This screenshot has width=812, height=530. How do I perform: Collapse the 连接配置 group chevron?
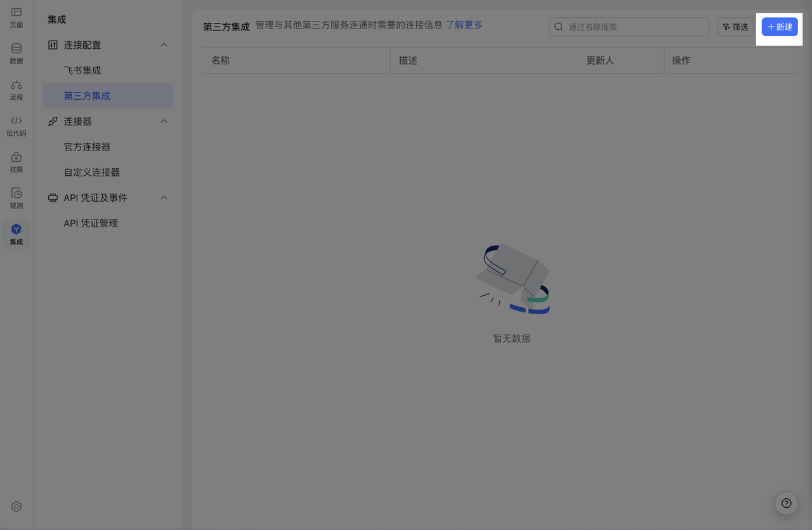[x=164, y=45]
